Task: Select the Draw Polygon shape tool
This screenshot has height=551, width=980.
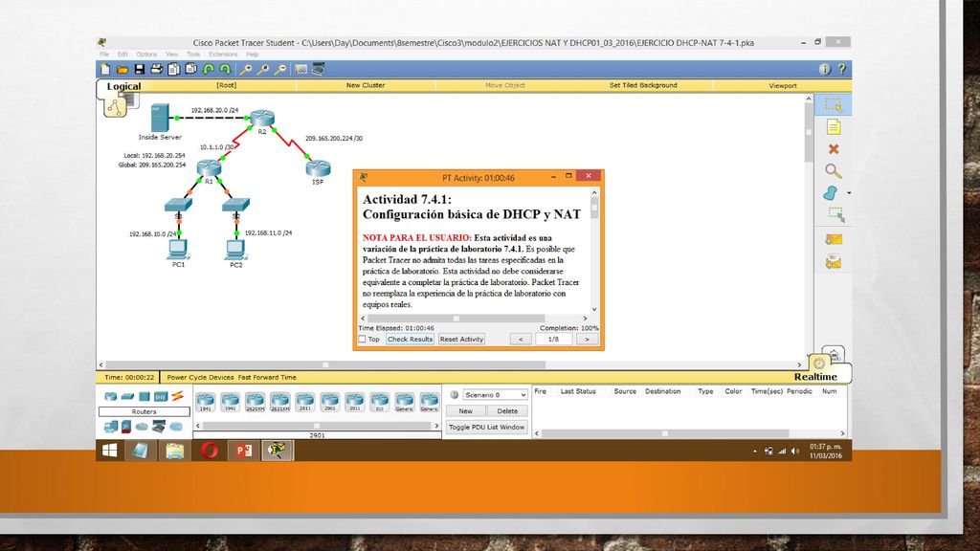Action: (831, 193)
